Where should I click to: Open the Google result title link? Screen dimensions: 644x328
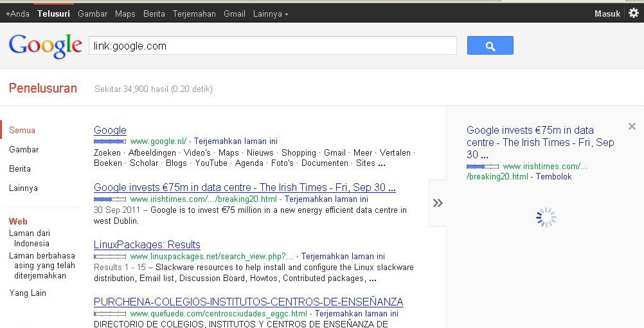pos(110,131)
